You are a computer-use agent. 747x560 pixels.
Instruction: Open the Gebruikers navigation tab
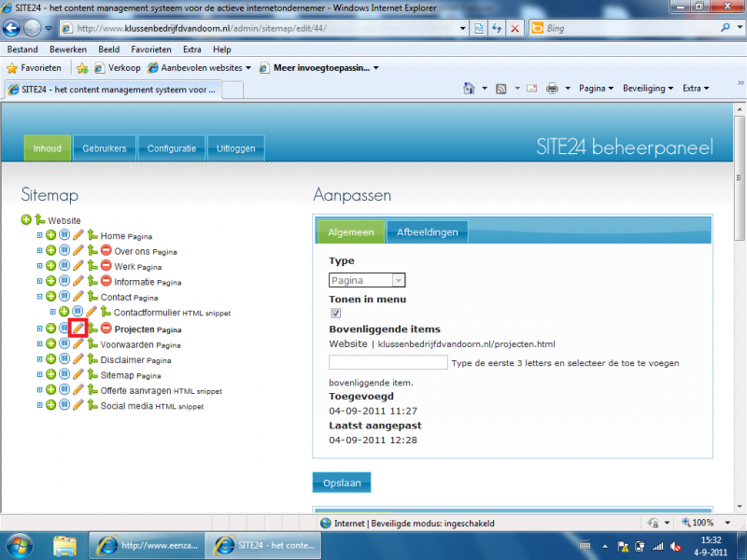(105, 148)
